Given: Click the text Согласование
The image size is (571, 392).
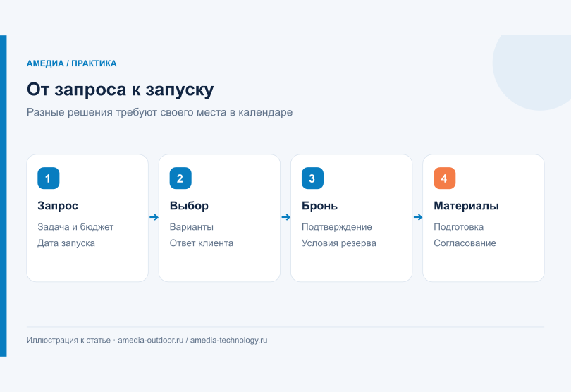Looking at the screenshot, I should 465,243.
